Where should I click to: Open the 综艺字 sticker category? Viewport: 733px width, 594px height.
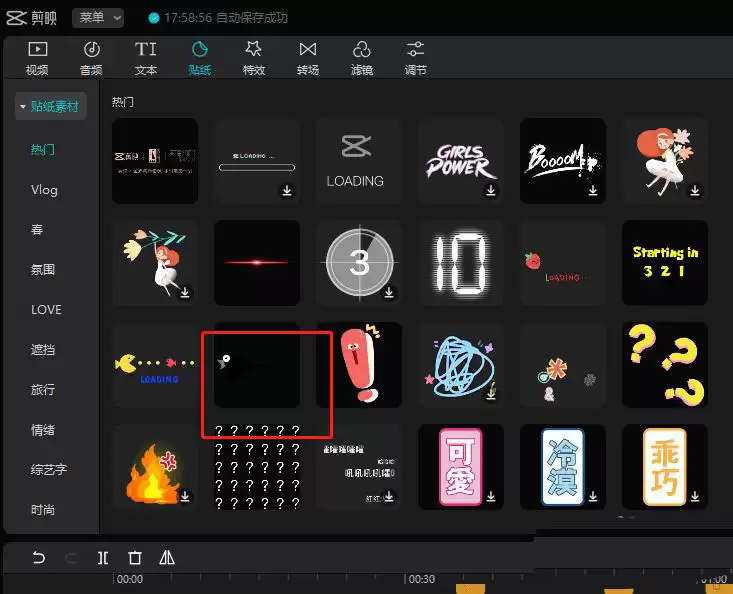48,470
